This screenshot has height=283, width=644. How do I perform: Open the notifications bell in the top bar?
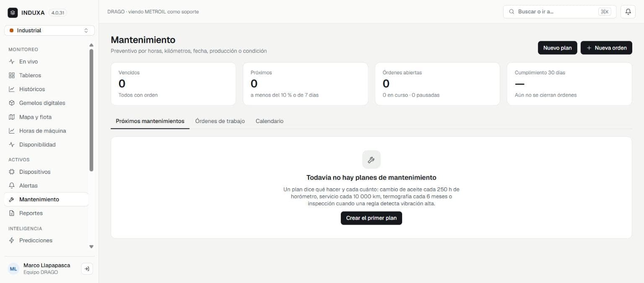(628, 12)
